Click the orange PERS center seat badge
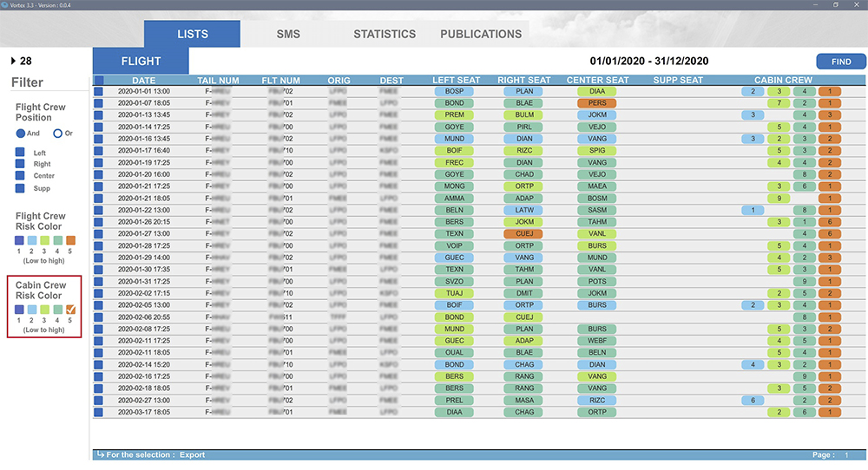This screenshot has height=470, width=868. click(x=597, y=102)
